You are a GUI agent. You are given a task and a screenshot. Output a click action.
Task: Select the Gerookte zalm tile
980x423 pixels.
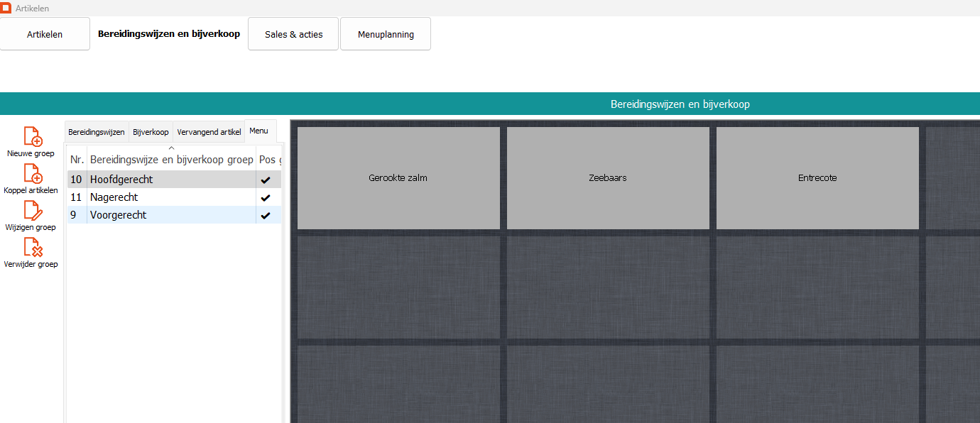pyautogui.click(x=398, y=178)
